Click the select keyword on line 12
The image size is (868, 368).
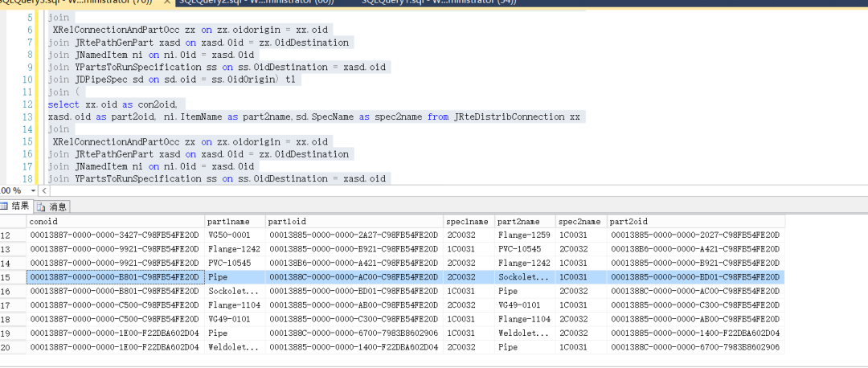(63, 104)
